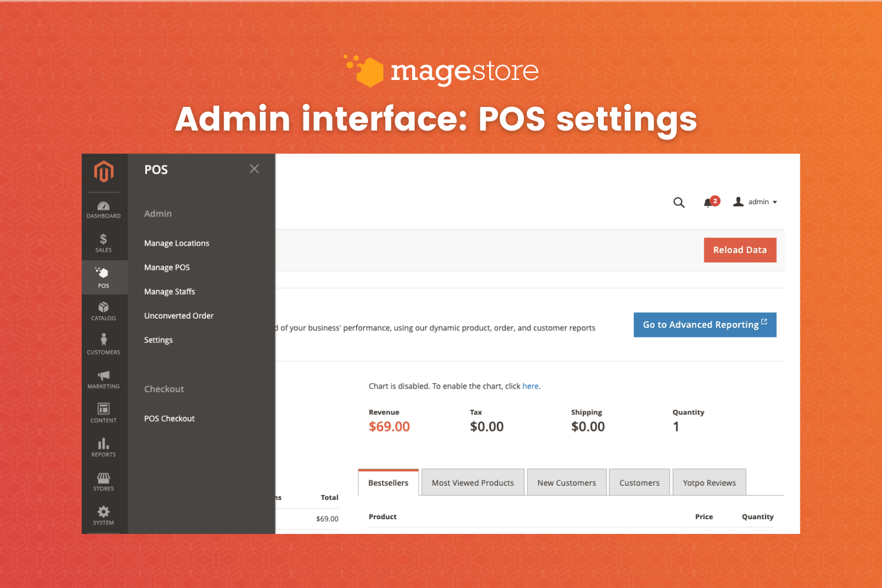Close the POS submenu panel

pos(254,169)
